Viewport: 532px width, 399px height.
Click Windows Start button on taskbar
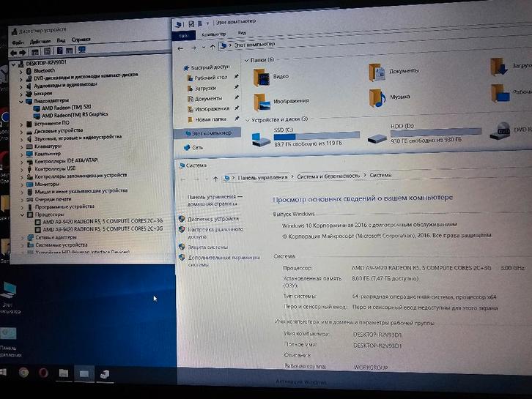click(3, 372)
